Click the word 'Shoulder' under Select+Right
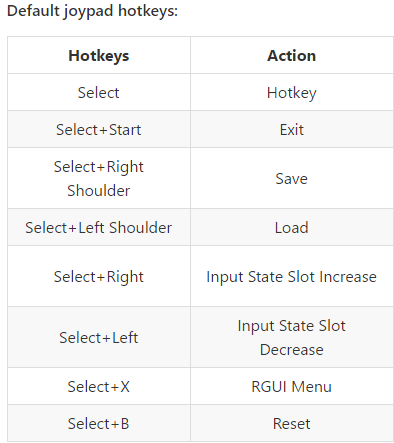This screenshot has height=443, width=394. (99, 191)
